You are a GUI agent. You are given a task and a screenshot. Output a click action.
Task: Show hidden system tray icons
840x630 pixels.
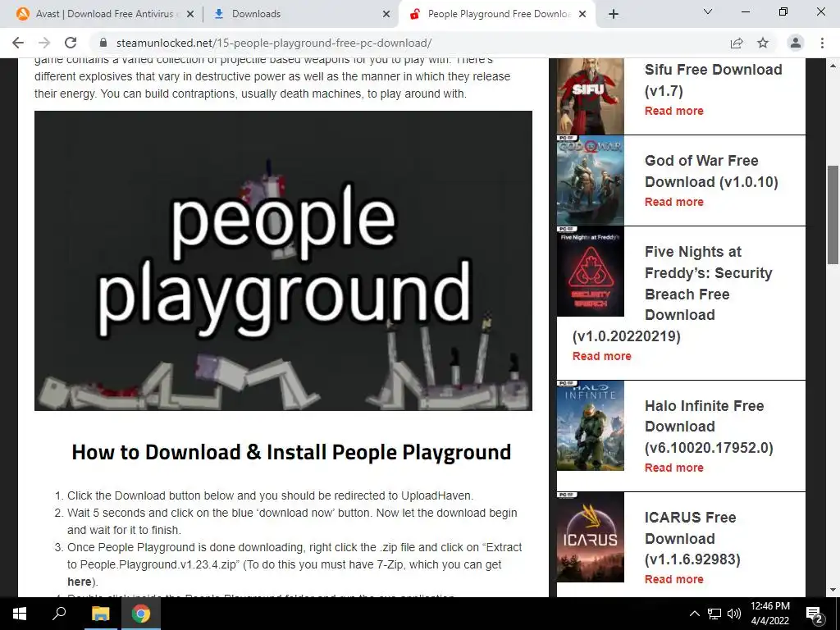(694, 614)
